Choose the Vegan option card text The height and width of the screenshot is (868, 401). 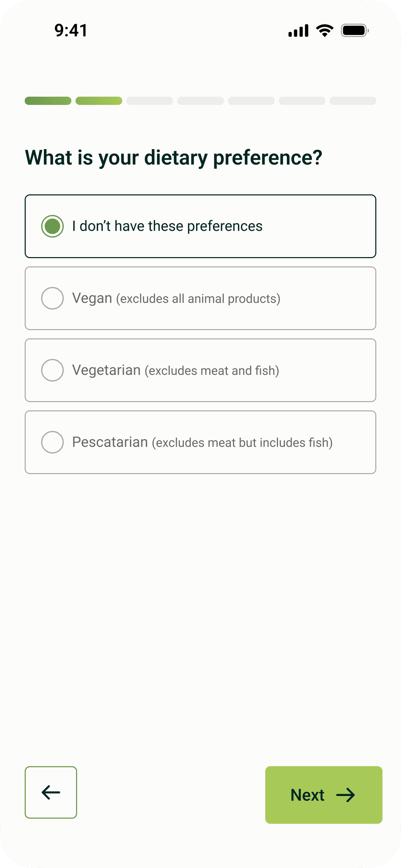click(x=176, y=298)
